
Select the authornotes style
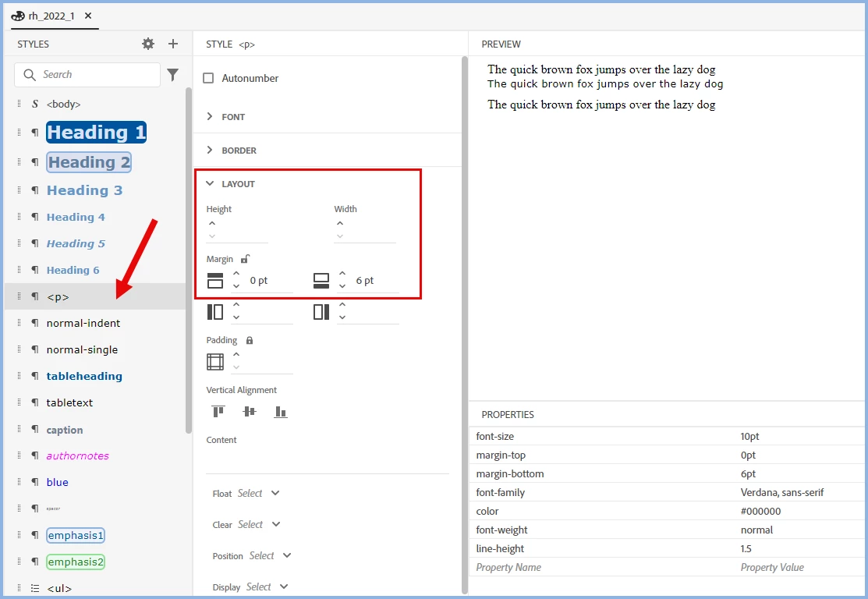(x=77, y=455)
